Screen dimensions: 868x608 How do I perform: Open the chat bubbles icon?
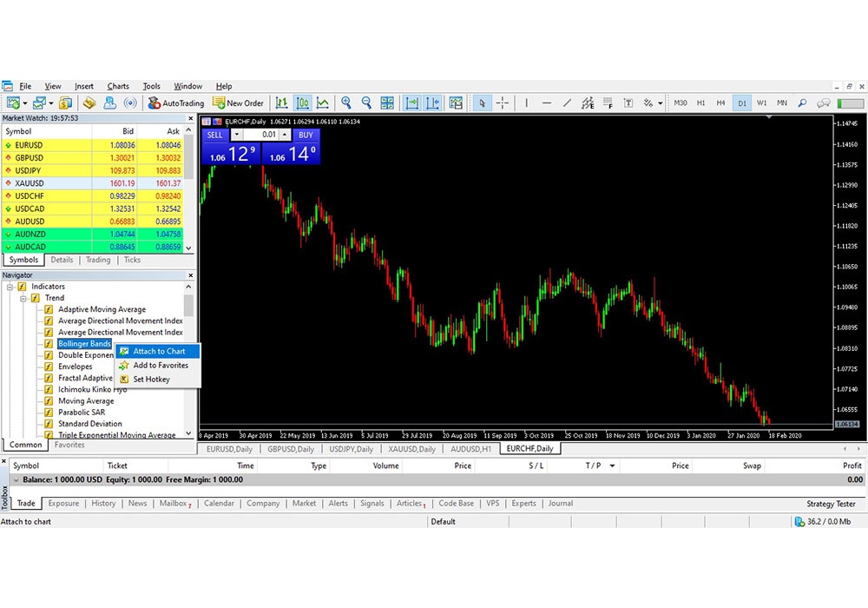824,103
